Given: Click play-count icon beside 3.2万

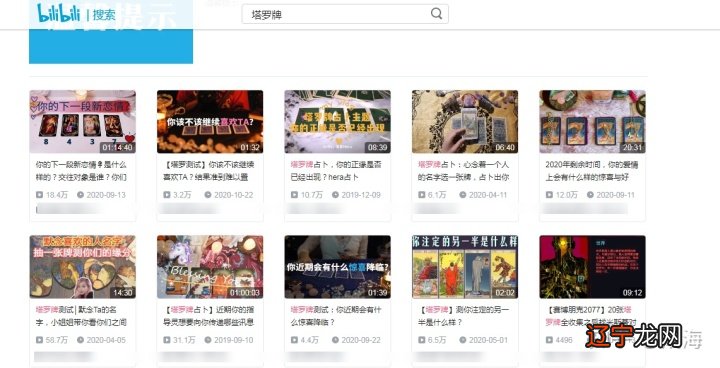Looking at the screenshot, I should click(x=167, y=195).
